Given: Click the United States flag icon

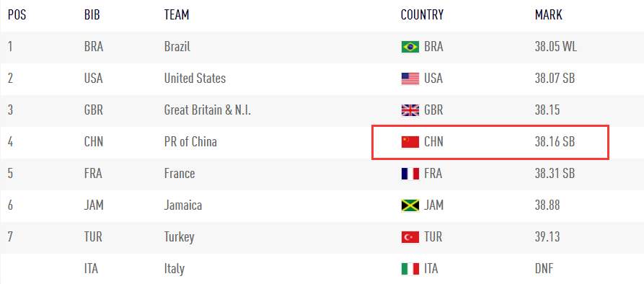Looking at the screenshot, I should coord(410,79).
